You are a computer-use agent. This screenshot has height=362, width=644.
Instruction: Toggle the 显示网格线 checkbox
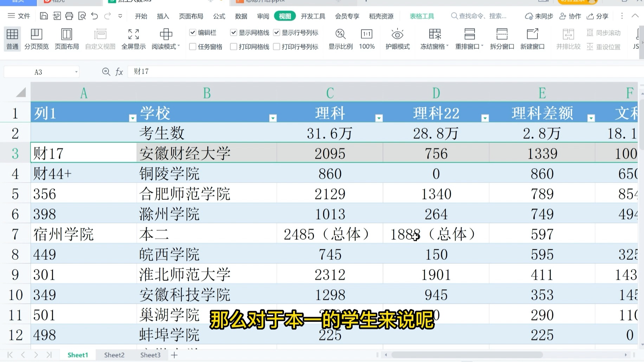pyautogui.click(x=233, y=33)
